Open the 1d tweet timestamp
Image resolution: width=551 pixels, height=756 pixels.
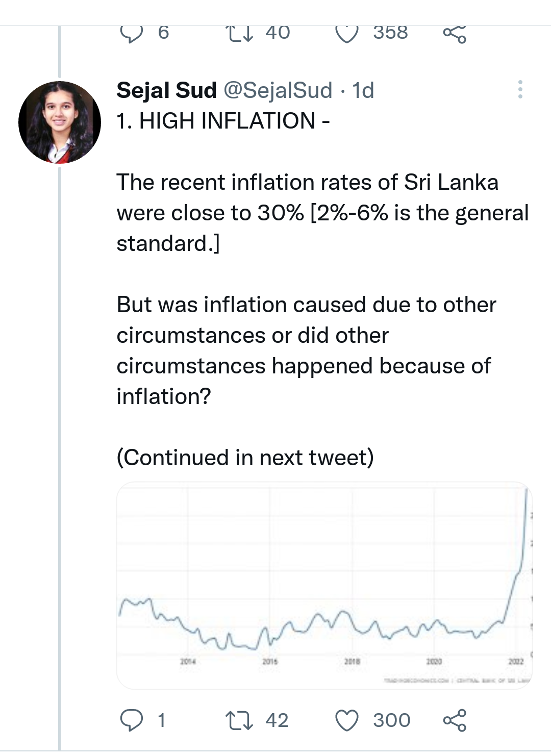point(363,90)
